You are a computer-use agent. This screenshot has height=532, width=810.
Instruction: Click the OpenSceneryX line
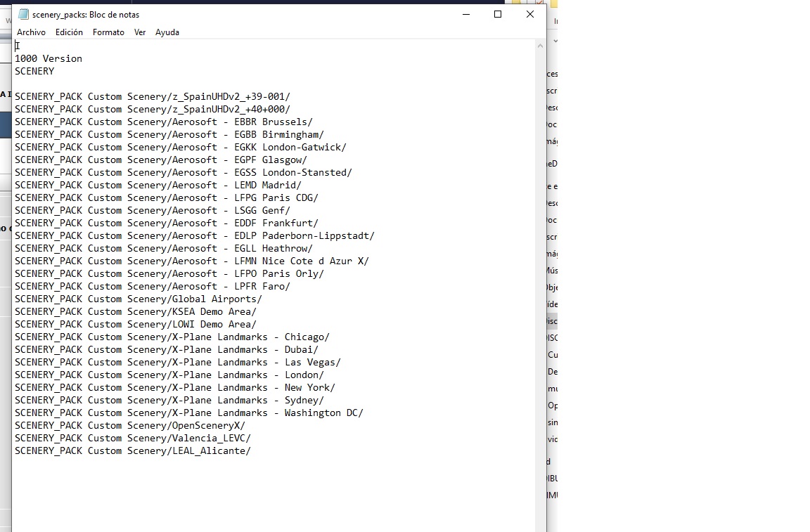[130, 426]
